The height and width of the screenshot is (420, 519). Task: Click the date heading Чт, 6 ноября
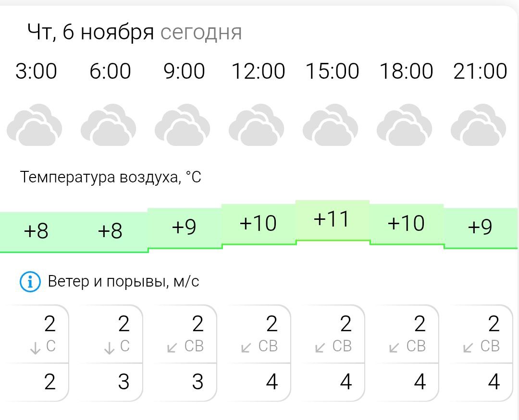(91, 33)
